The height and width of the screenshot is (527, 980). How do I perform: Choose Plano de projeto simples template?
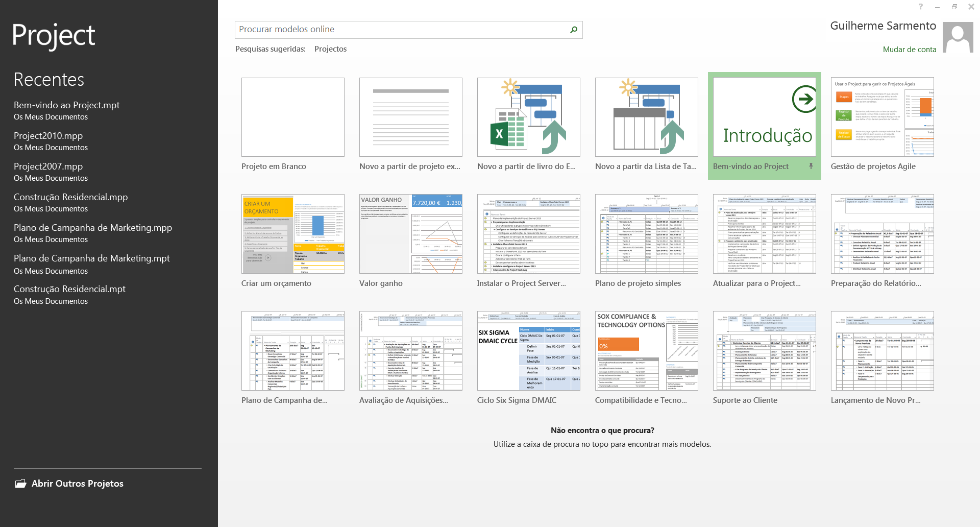pos(647,234)
